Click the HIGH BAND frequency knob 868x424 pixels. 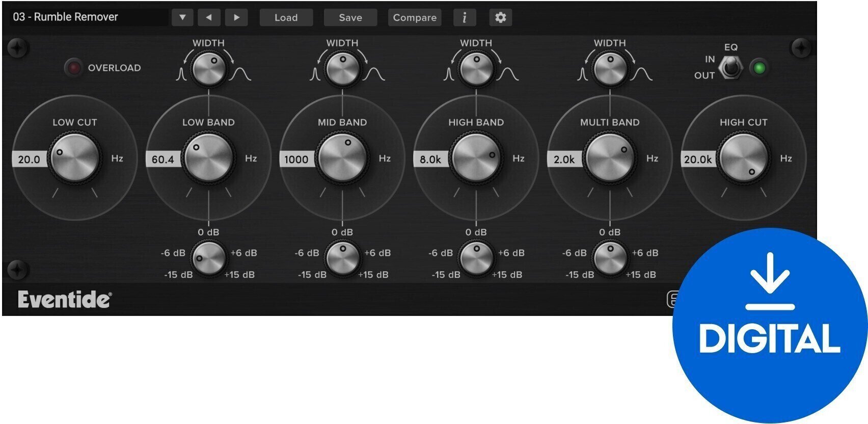tap(476, 158)
